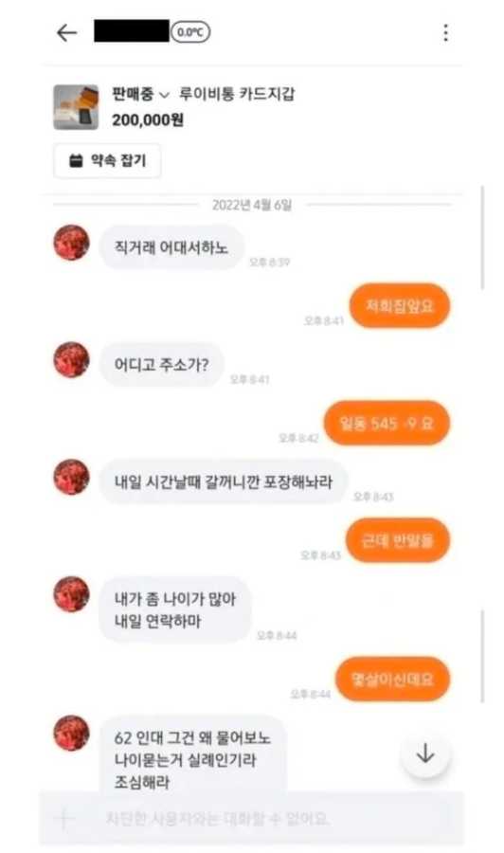Viewport: 504px width, 853px height.
Task: Click the chat scrollbar on right edge
Action: tap(483, 237)
